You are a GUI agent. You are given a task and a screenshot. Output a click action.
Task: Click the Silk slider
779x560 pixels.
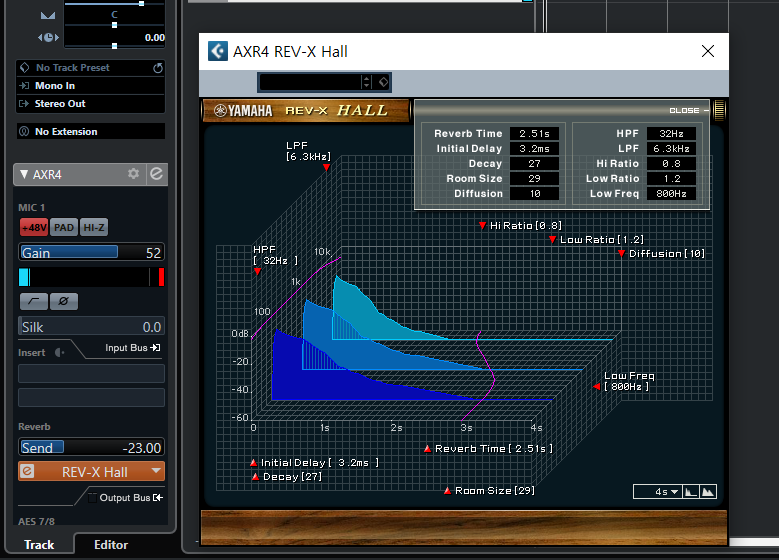point(91,326)
